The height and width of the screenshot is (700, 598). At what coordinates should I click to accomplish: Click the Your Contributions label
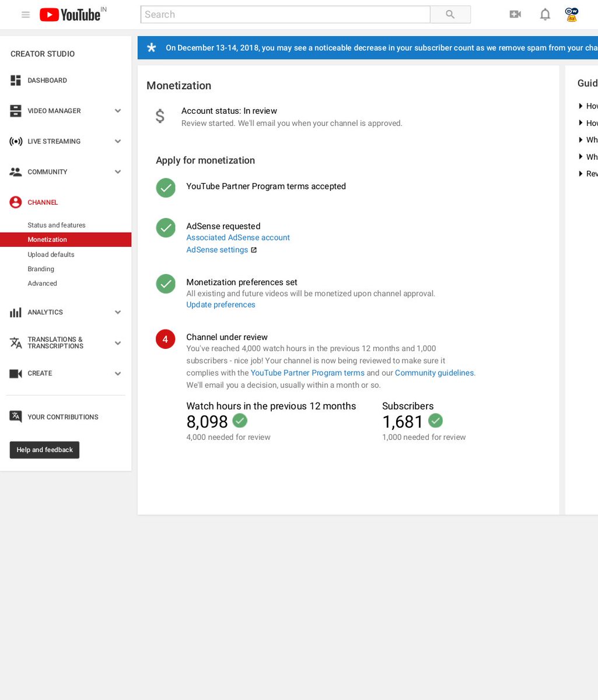pyautogui.click(x=63, y=417)
